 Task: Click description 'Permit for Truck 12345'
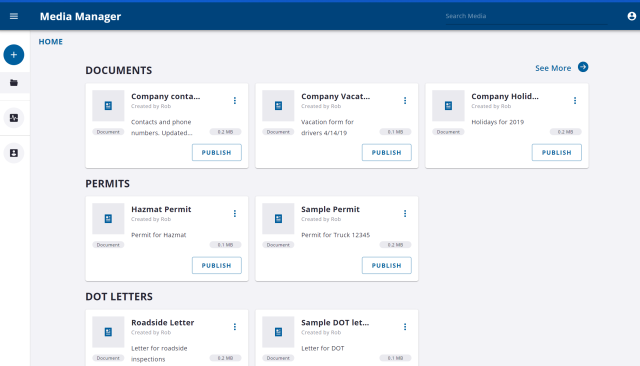point(336,235)
